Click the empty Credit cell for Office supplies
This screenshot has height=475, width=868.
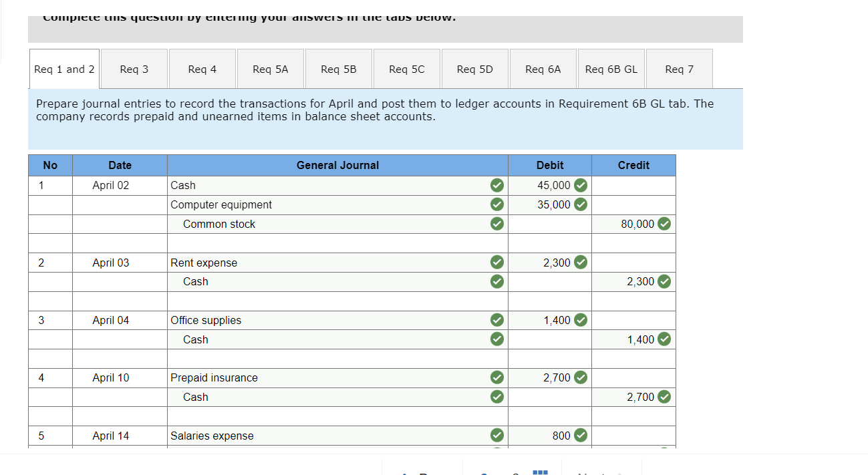click(x=633, y=320)
